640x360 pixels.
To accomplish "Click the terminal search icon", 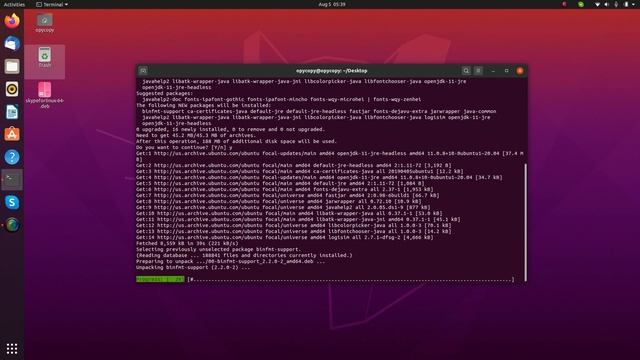I will [x=466, y=71].
